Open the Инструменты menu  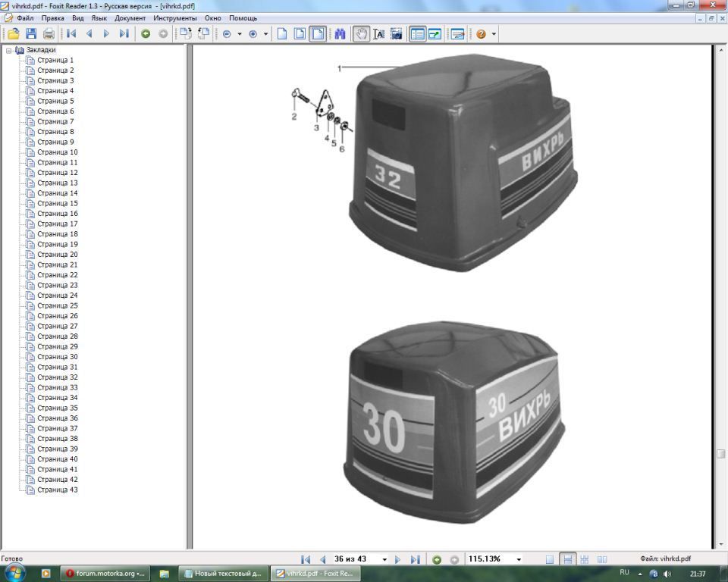174,17
